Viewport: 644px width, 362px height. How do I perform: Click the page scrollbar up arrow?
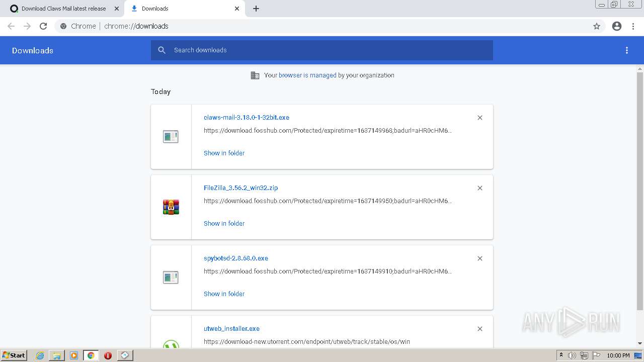640,68
